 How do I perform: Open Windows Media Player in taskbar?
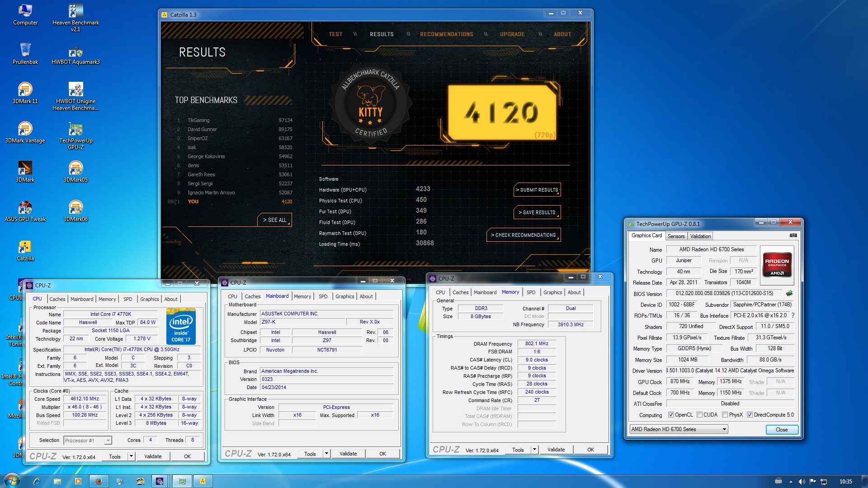pyautogui.click(x=78, y=481)
